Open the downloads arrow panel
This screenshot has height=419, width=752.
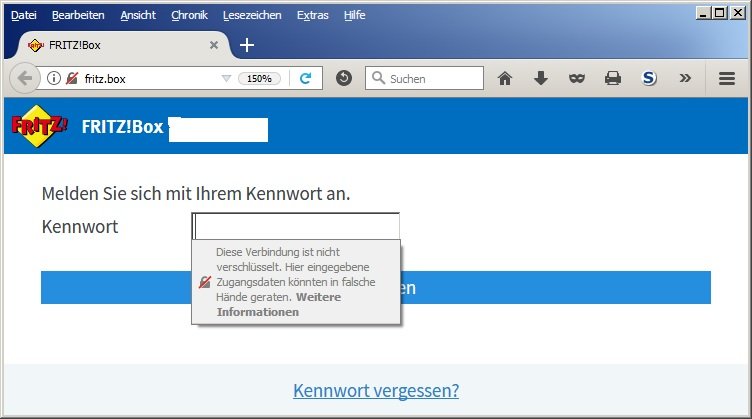click(540, 78)
